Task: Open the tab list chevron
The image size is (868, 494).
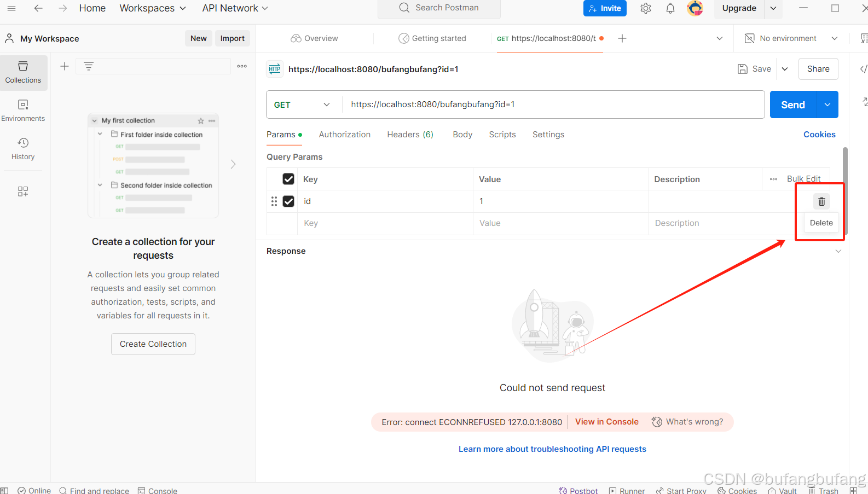Action: (x=720, y=38)
